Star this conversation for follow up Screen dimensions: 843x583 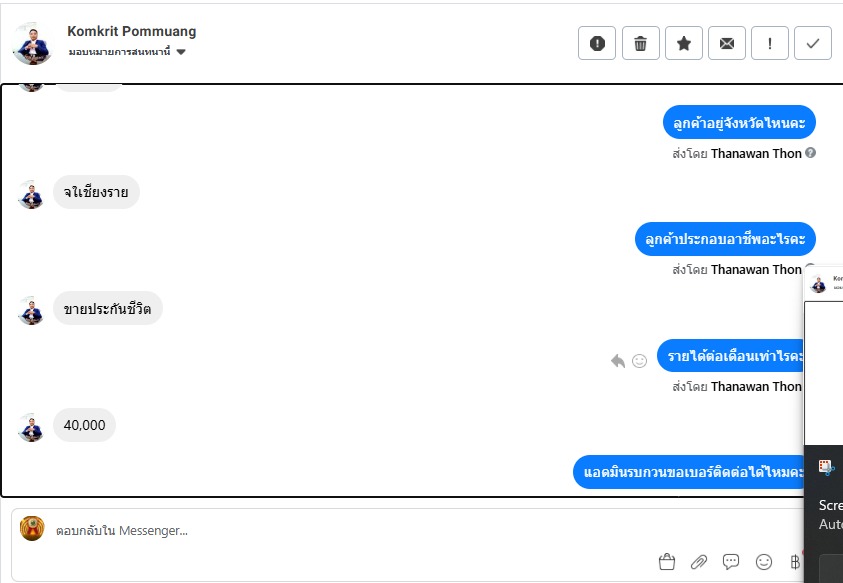click(684, 43)
